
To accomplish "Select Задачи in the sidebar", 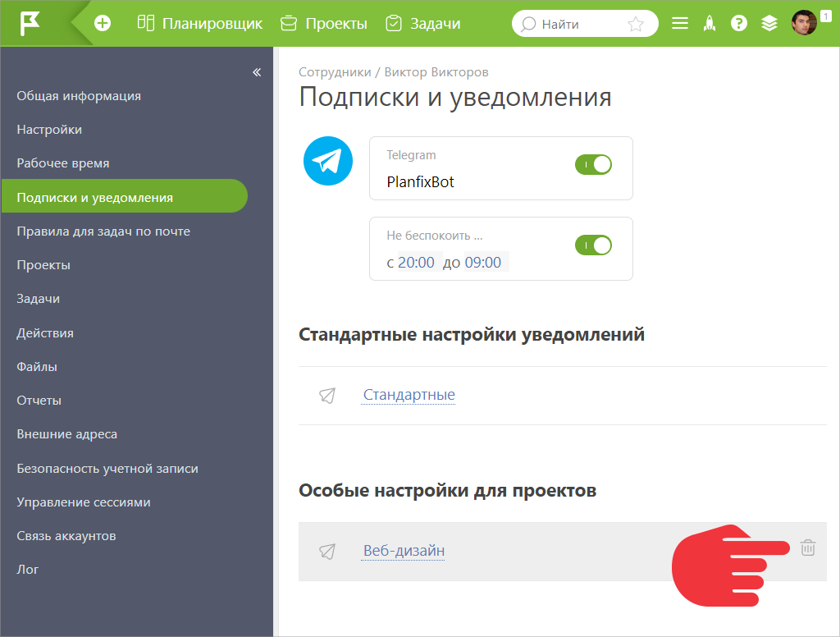I will (x=38, y=299).
